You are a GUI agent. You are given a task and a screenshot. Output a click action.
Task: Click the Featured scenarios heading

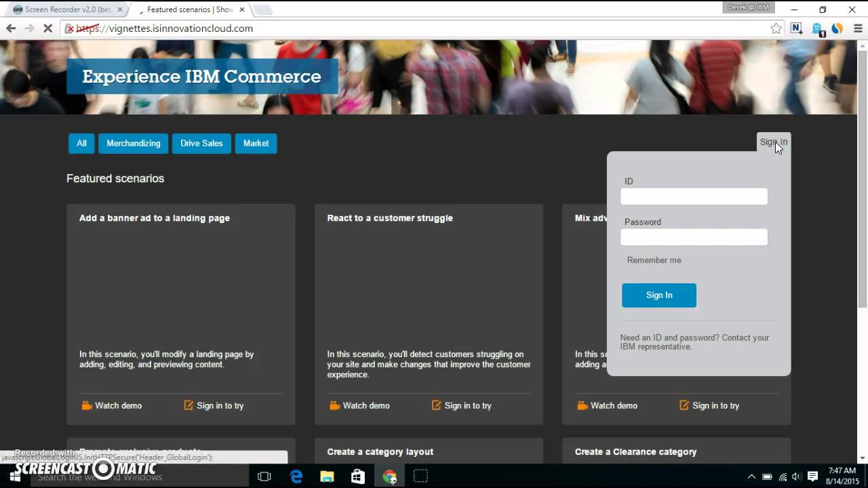tap(115, 178)
